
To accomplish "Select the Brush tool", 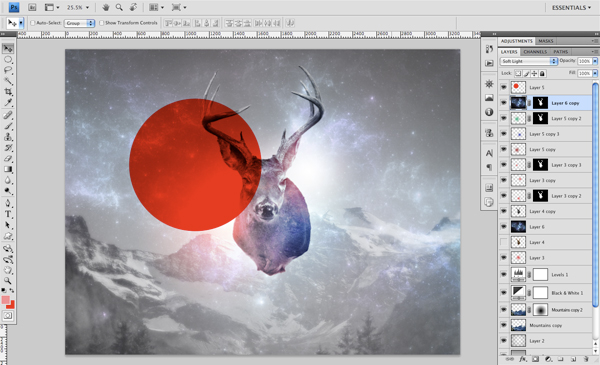I will point(8,126).
